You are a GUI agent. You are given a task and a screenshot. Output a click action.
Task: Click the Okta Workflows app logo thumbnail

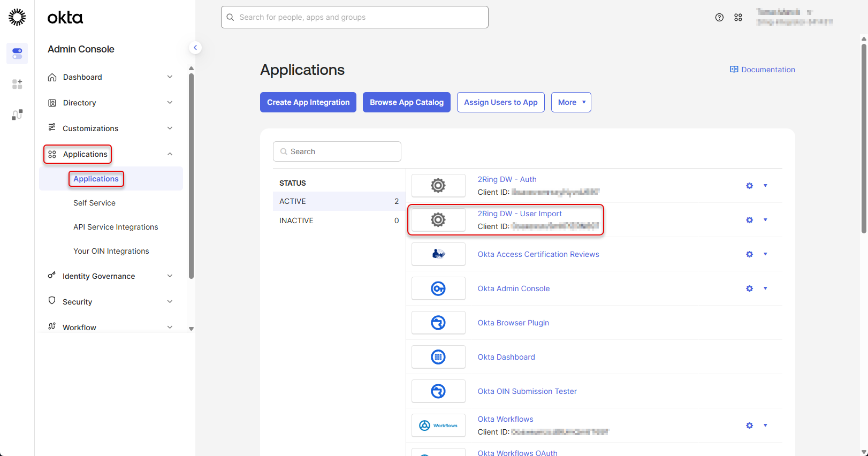click(438, 425)
